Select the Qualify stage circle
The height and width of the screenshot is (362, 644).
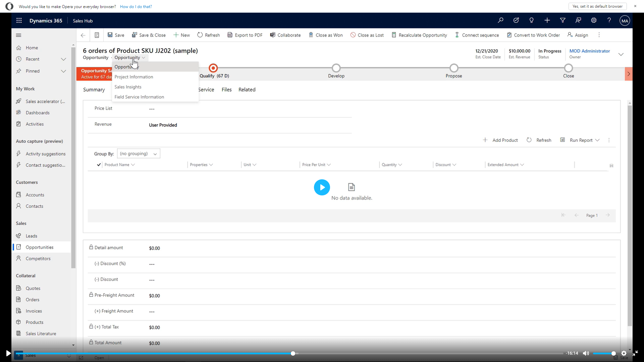(213, 68)
